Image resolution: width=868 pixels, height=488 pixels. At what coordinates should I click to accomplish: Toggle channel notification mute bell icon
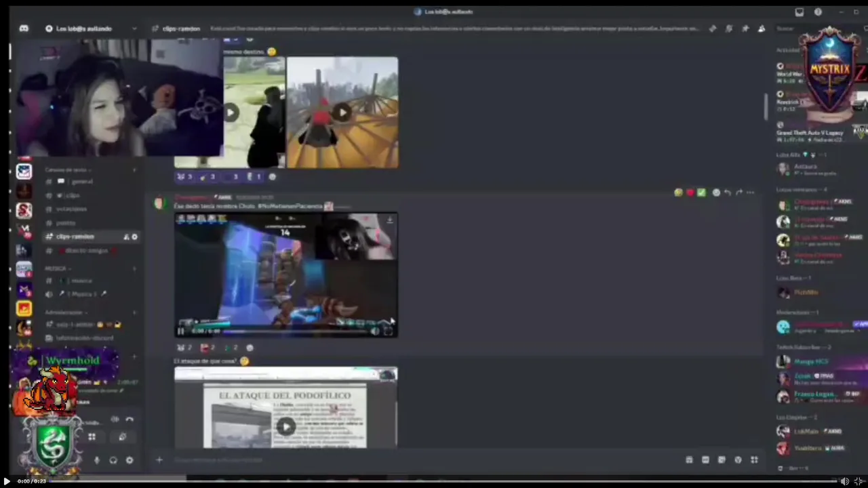coord(729,28)
